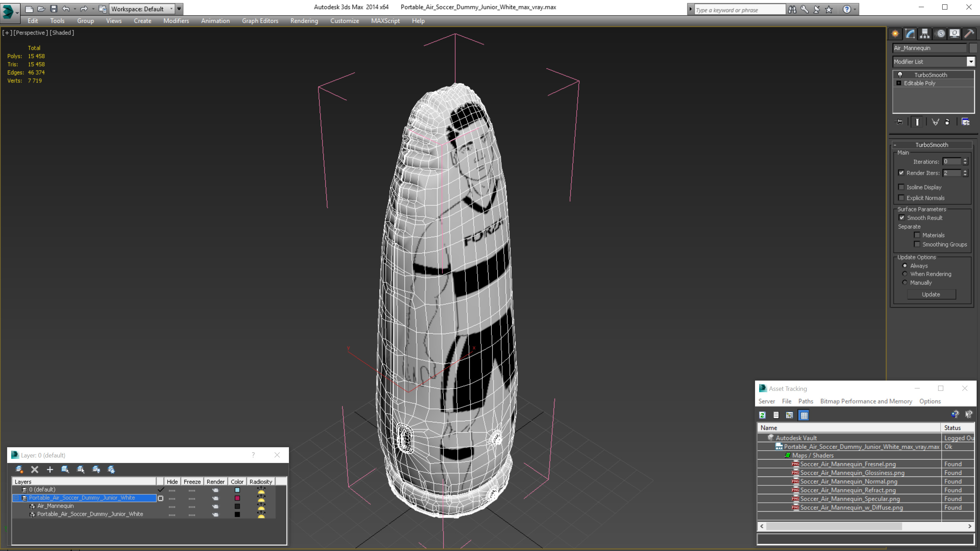Collapse Portable_Air_Soccer_Dummy_Junior_White layer tree
Viewport: 980px width, 551px height.
click(x=16, y=498)
